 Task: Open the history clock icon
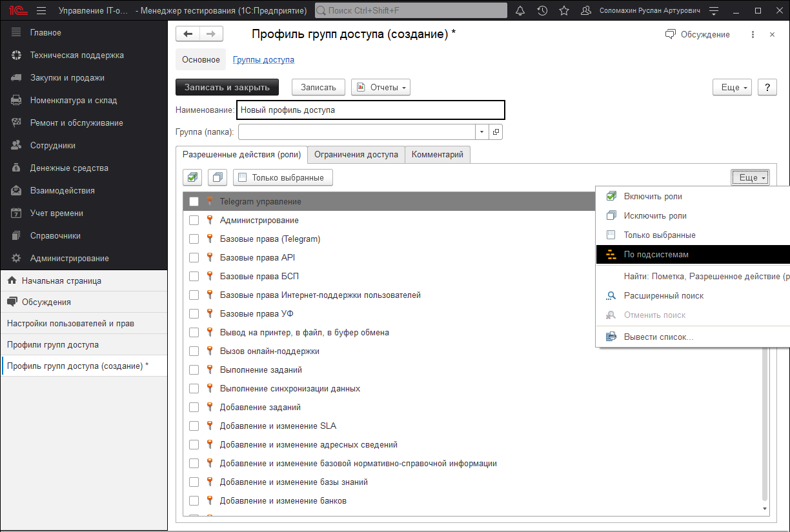(x=542, y=11)
